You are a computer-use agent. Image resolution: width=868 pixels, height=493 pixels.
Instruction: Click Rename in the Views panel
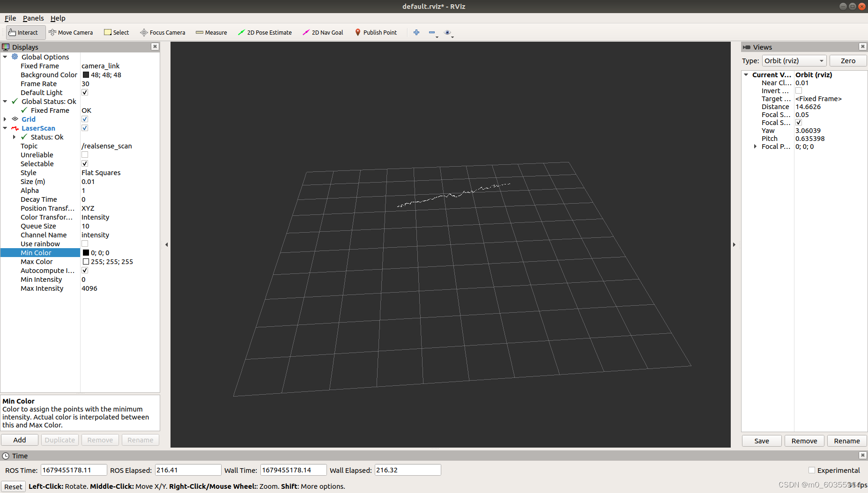[847, 441]
